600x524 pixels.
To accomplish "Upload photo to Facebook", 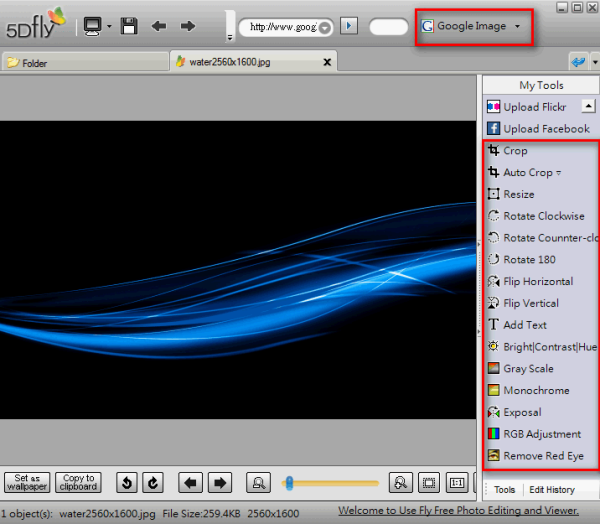I will coord(546,129).
